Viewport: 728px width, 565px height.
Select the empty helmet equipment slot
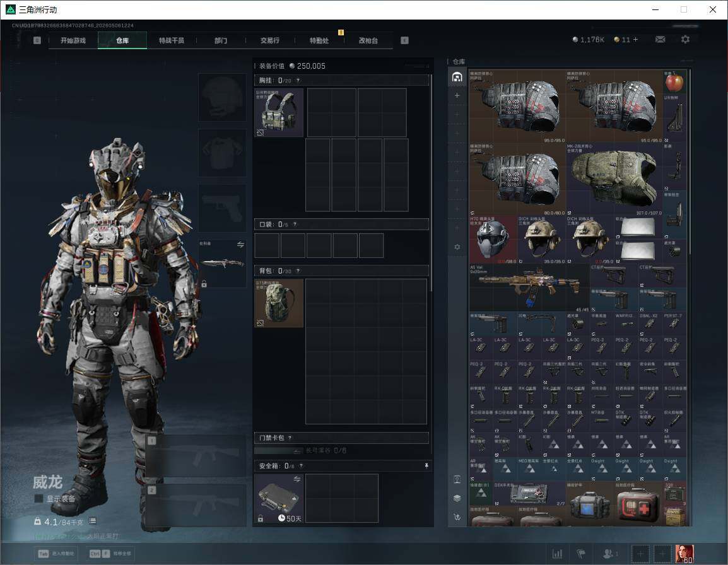coord(223,98)
